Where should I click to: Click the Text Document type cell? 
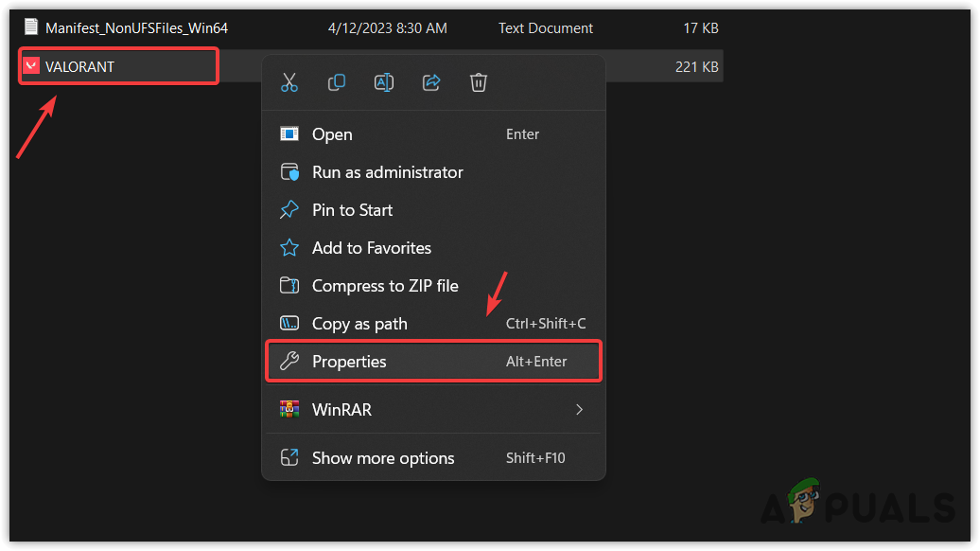[546, 28]
